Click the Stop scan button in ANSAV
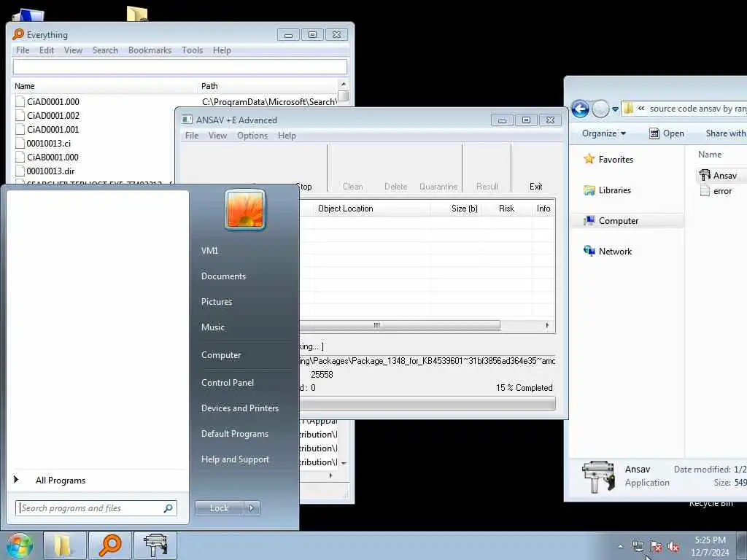747x560 pixels. coord(304,186)
